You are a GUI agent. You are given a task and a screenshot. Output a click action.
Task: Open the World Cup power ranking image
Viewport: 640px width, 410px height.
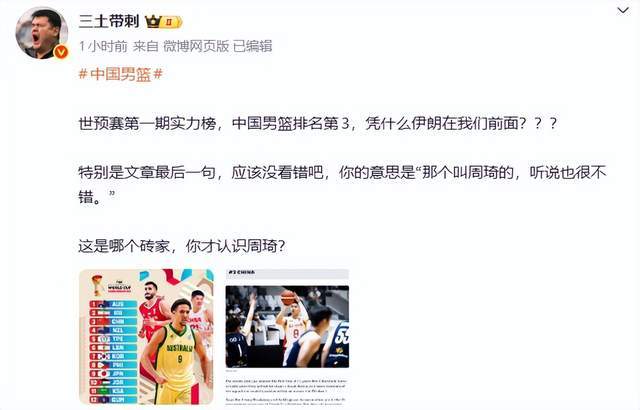147,337
